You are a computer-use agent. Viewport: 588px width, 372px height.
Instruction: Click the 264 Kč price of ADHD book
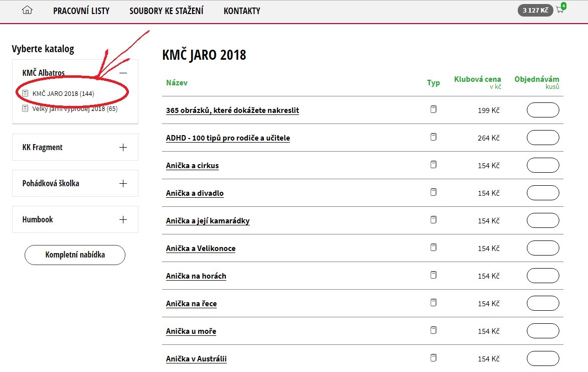point(489,138)
